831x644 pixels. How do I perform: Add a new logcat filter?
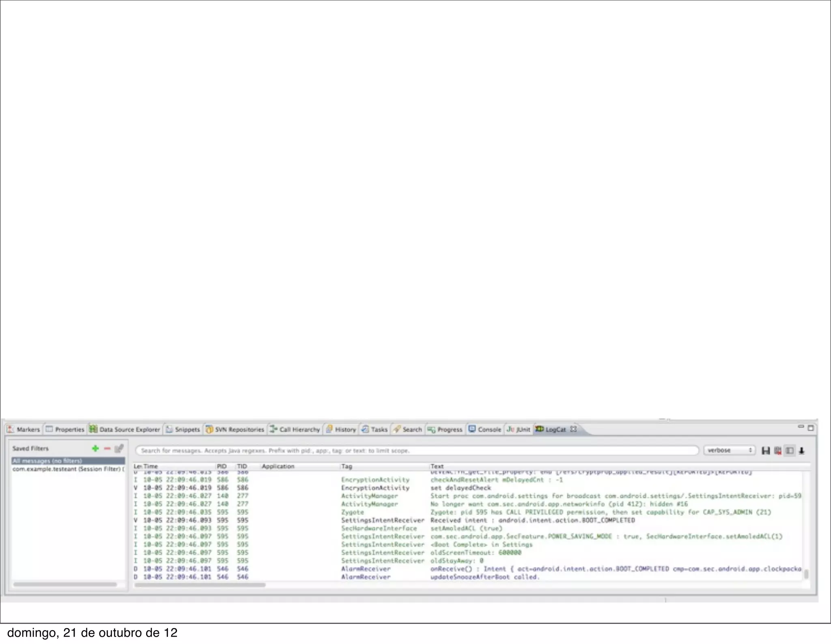[x=95, y=448]
